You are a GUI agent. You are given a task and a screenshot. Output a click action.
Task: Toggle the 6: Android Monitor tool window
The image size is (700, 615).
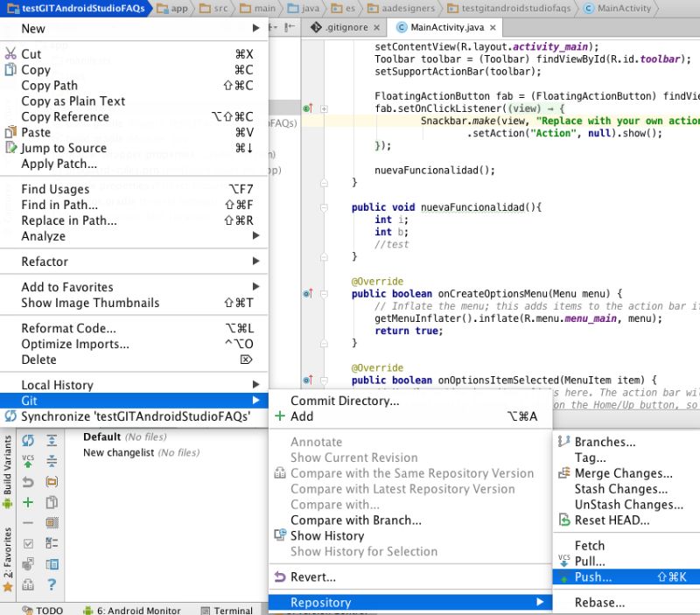(132, 610)
